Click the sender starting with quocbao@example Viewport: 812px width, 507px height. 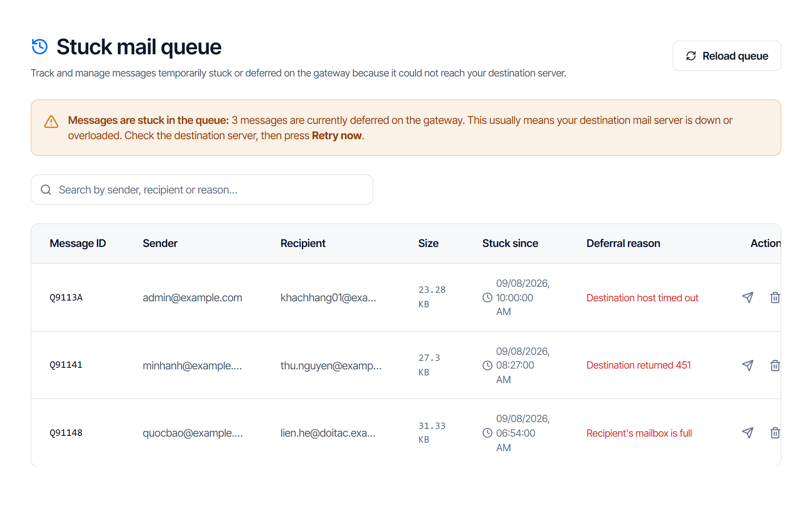[193, 433]
